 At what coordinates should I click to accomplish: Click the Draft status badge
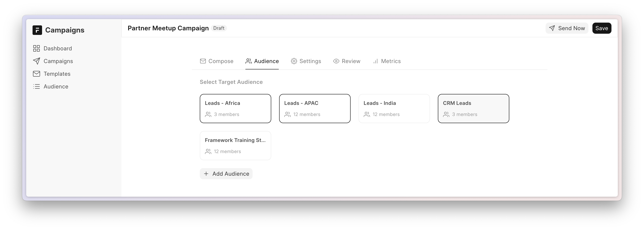tap(219, 28)
